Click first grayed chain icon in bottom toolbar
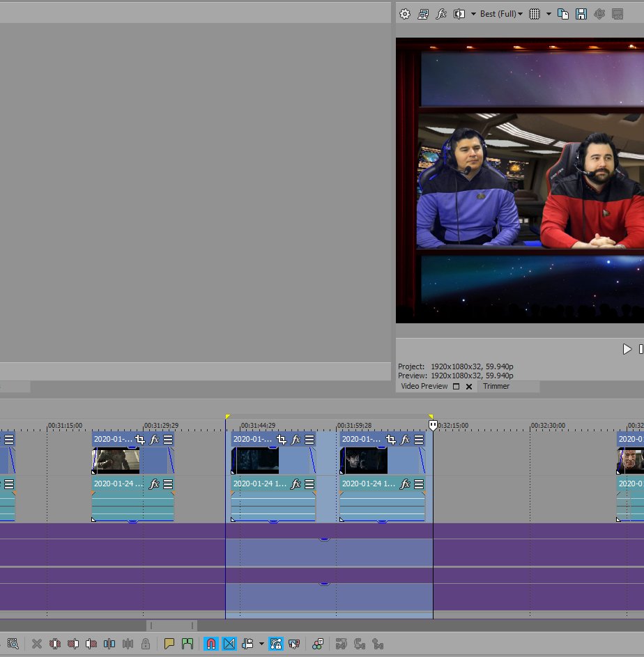The width and height of the screenshot is (644, 657). coord(342,644)
